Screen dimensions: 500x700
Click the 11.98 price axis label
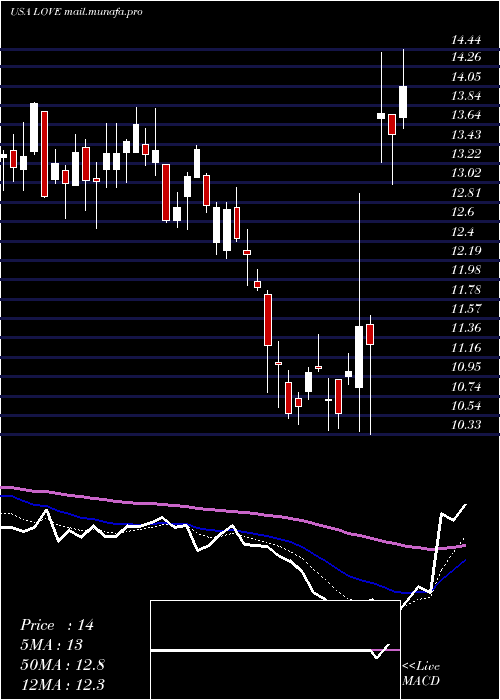coord(466,270)
